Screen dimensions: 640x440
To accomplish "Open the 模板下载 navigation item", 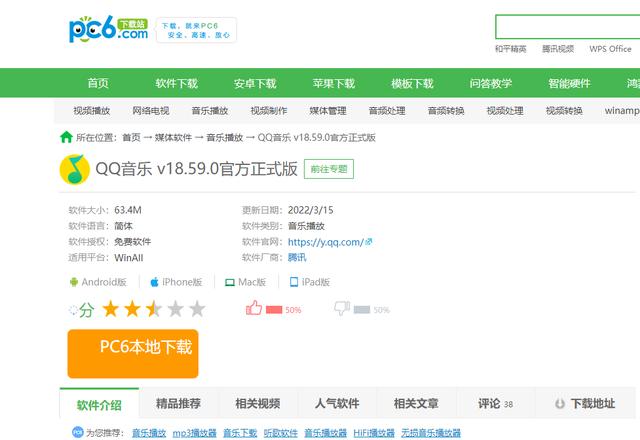I will 412,83.
